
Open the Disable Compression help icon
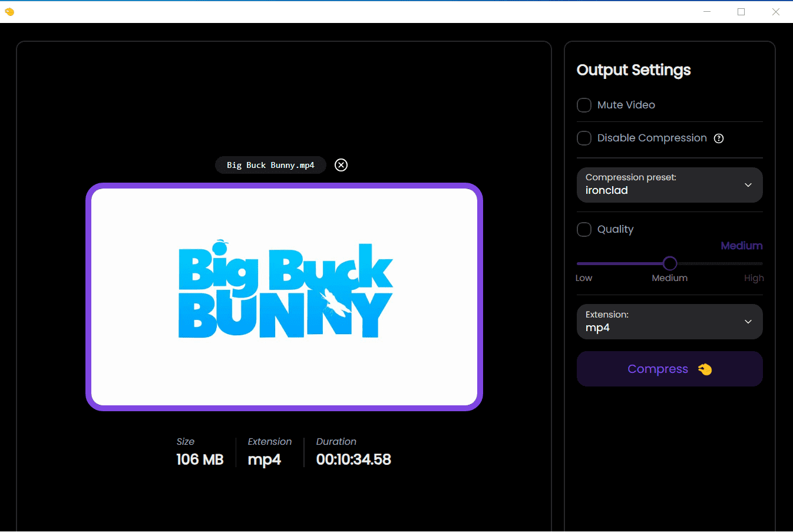719,138
